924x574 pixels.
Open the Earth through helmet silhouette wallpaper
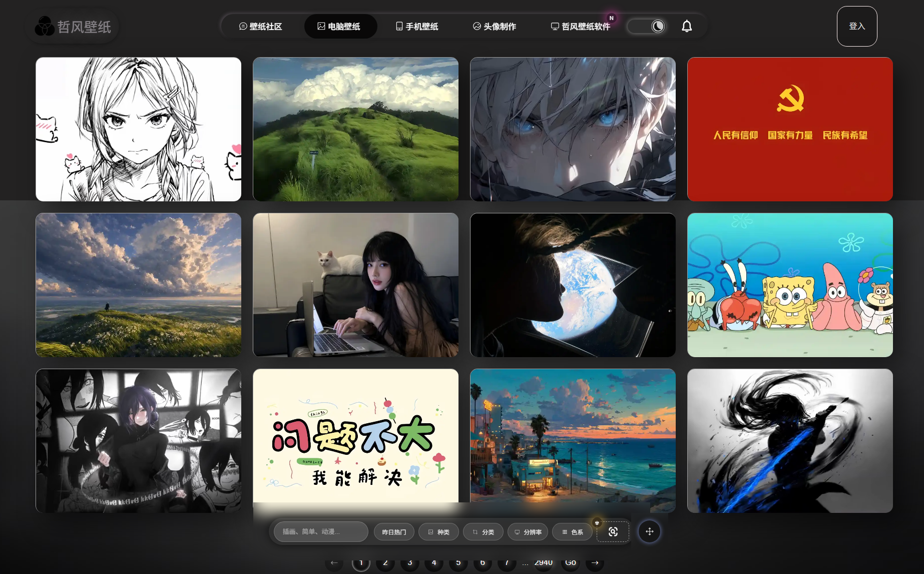tap(573, 285)
